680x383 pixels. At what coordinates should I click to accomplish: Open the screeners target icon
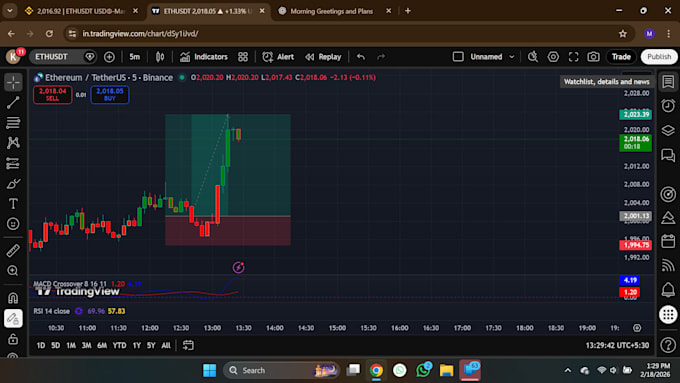pos(668,194)
